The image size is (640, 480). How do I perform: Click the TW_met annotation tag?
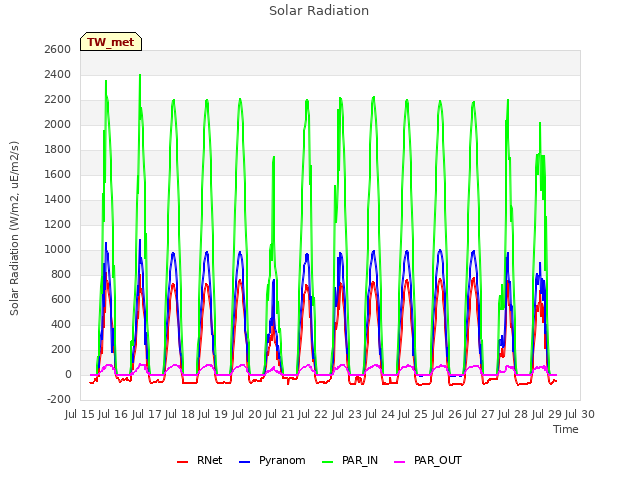coord(111,42)
